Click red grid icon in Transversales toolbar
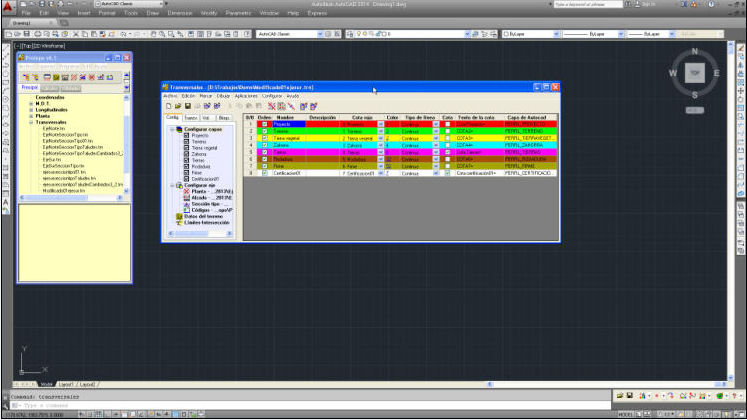Viewport: 747px width, 420px height. [282, 106]
